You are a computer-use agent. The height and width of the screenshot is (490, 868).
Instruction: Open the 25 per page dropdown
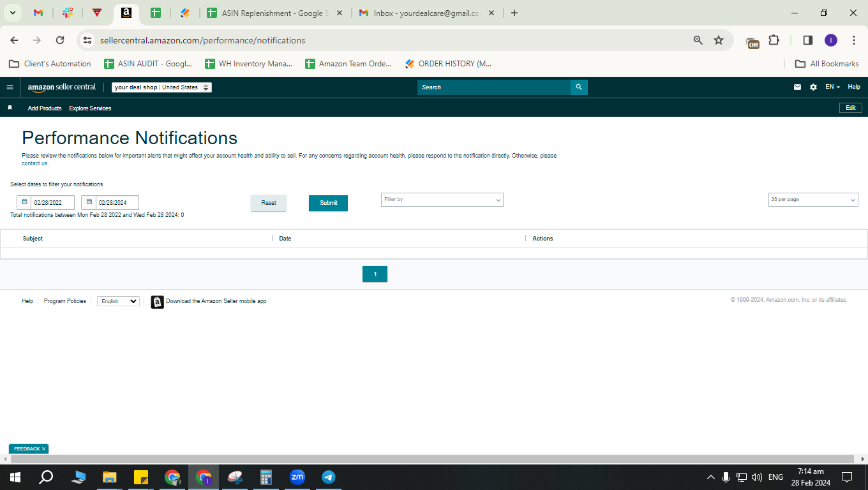pos(813,200)
